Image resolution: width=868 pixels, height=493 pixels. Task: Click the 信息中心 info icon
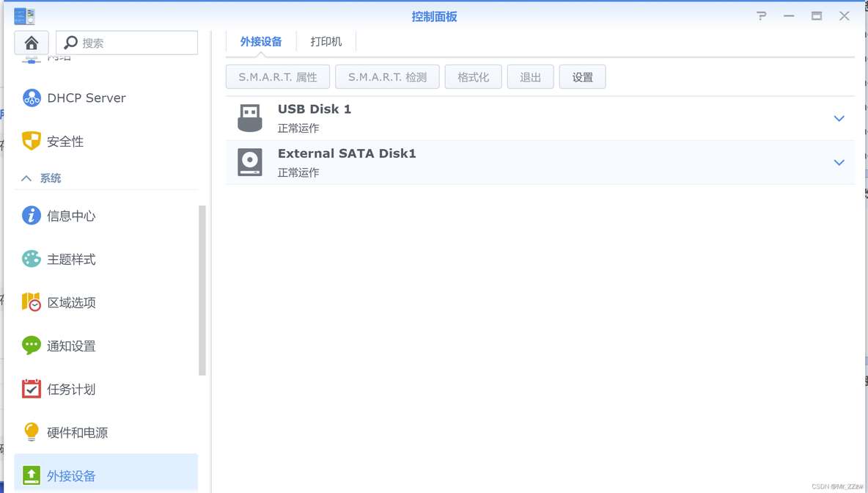point(32,216)
